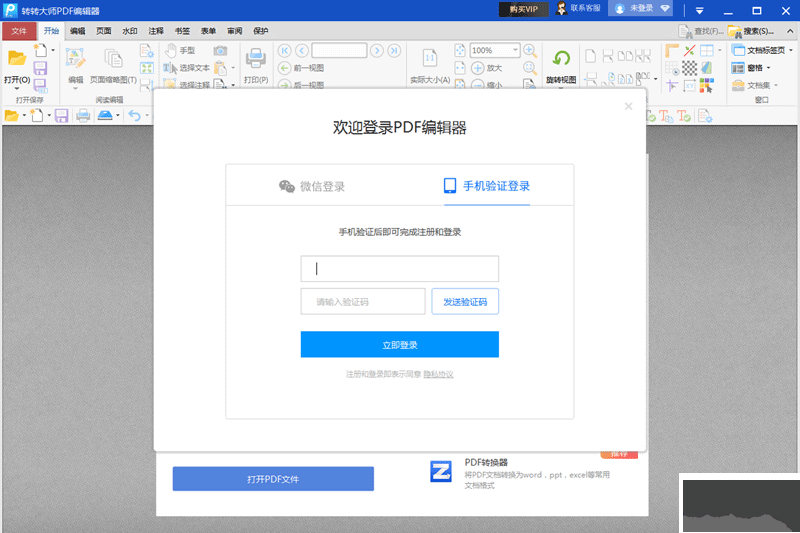The height and width of the screenshot is (533, 800).
Task: Expand the Document Tabs (文档标签页) dropdown
Action: coord(791,50)
